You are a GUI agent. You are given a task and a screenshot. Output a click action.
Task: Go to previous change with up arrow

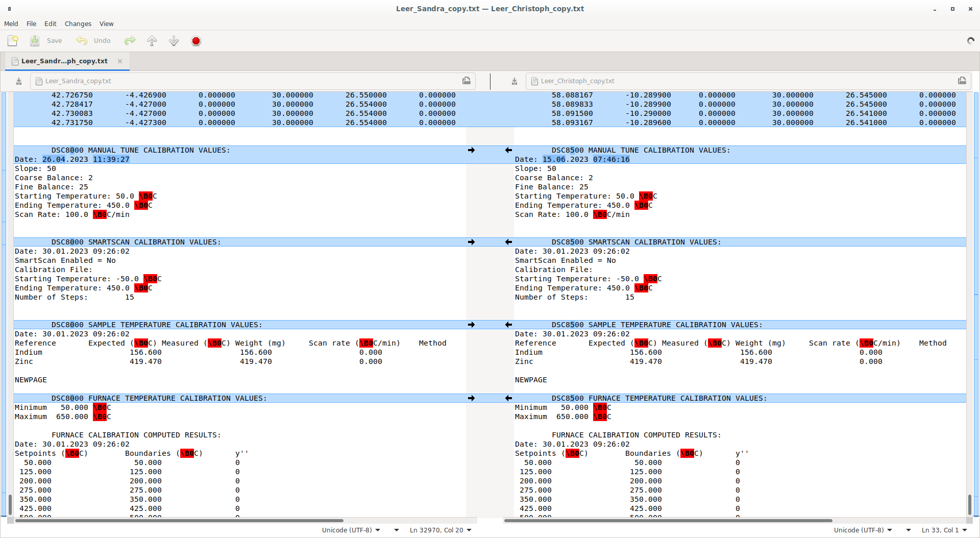coord(152,41)
